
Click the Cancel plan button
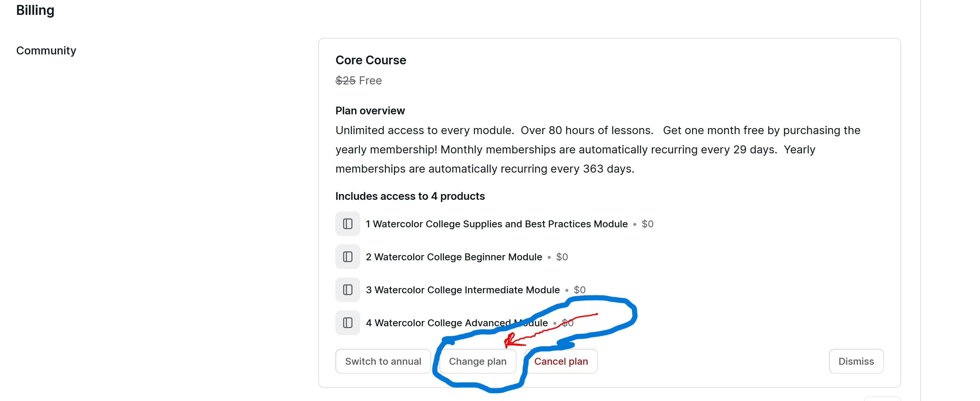(561, 361)
